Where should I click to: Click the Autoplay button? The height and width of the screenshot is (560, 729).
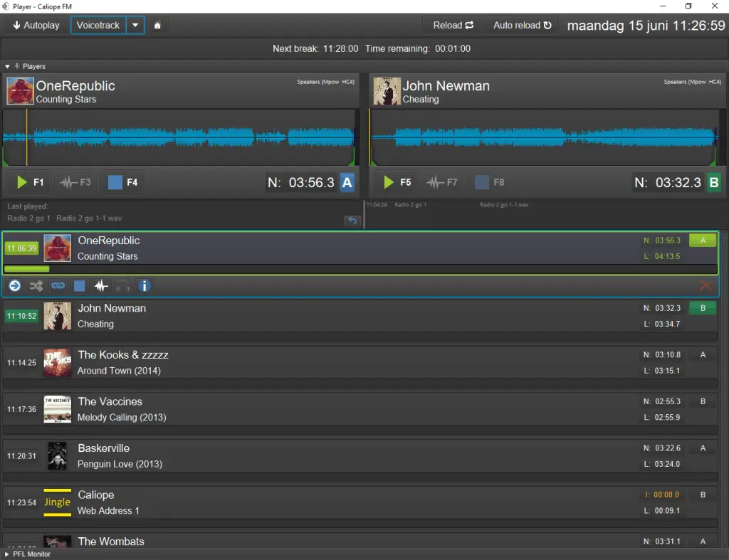click(36, 25)
